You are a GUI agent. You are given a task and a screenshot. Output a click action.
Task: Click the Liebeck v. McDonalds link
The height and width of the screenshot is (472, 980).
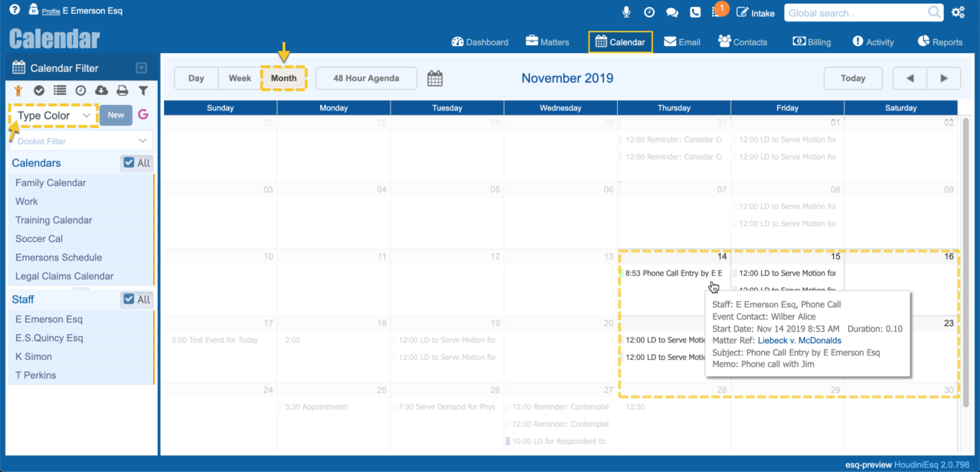pos(799,340)
